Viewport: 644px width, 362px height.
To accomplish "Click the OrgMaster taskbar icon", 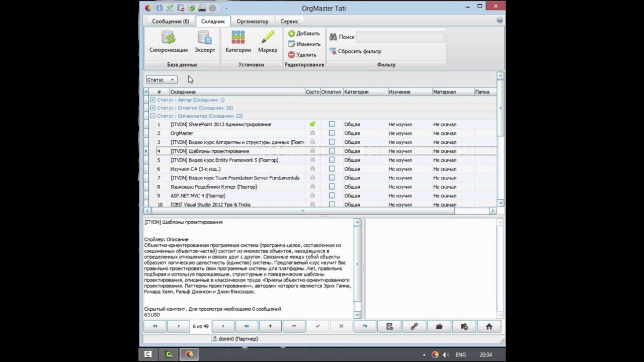I will (x=189, y=354).
